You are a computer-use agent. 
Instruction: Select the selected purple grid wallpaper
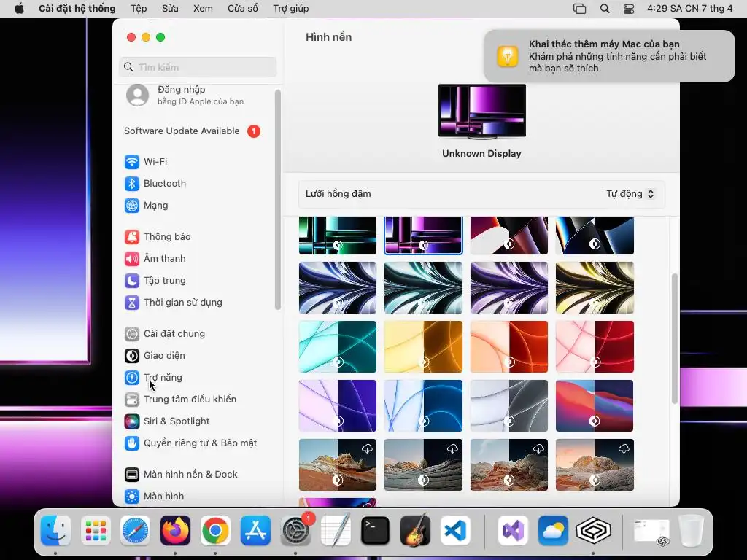(423, 236)
